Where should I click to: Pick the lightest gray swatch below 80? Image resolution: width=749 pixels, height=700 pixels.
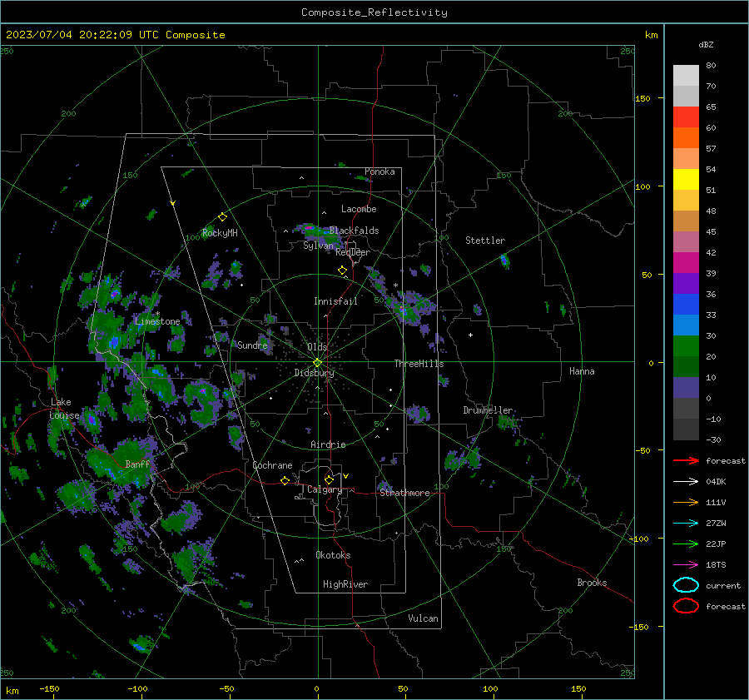(686, 76)
